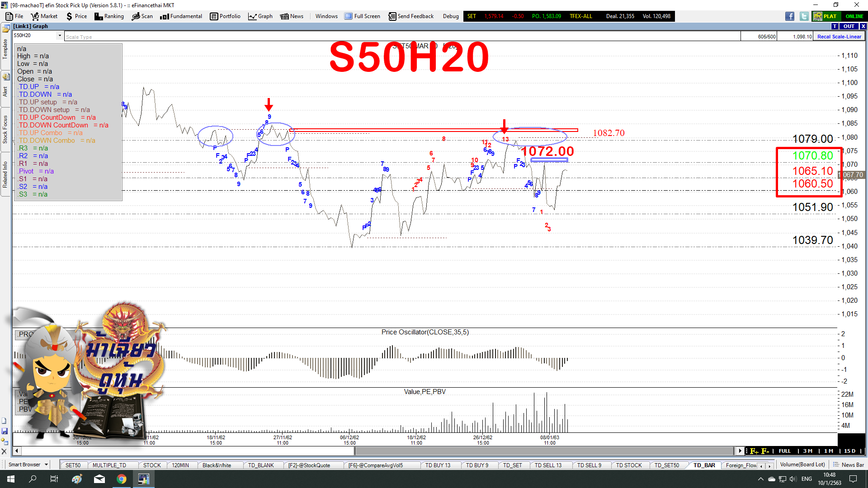The height and width of the screenshot is (488, 868).
Task: Click the Scale Type input field
Action: [402, 37]
